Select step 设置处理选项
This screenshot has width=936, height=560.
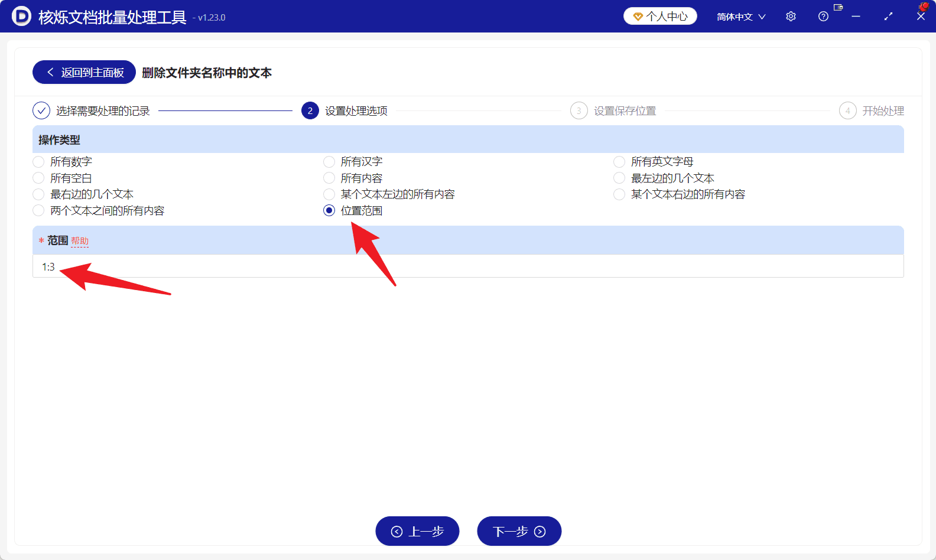point(356,111)
